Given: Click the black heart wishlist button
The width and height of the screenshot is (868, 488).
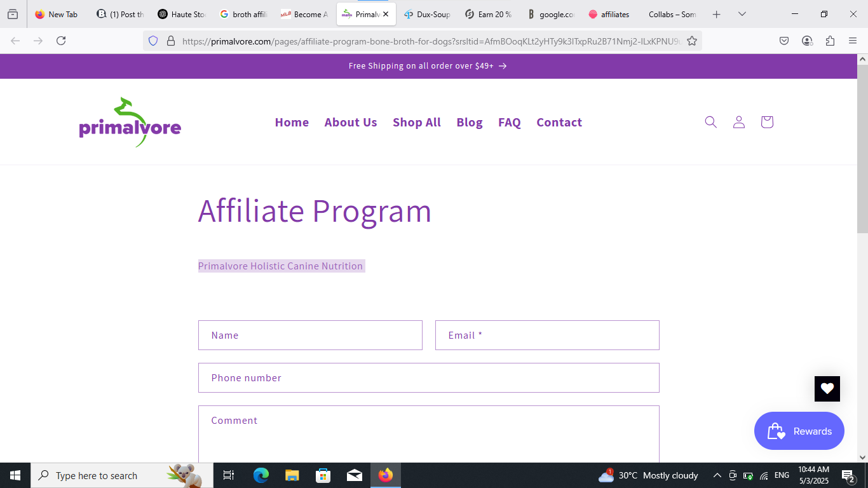Looking at the screenshot, I should 827,389.
